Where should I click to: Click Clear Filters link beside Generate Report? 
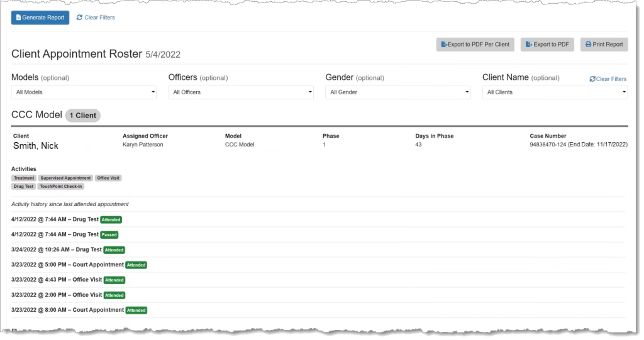click(x=96, y=18)
